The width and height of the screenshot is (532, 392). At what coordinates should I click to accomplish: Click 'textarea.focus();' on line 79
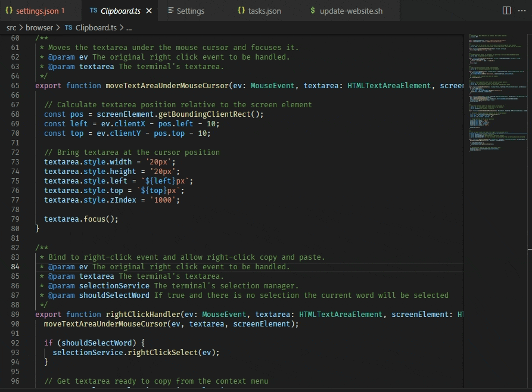point(82,219)
